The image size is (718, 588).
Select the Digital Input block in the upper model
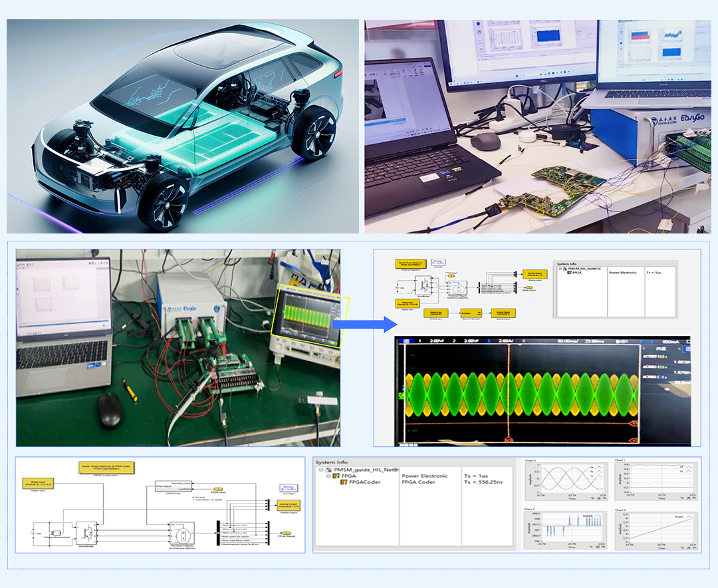point(408,303)
